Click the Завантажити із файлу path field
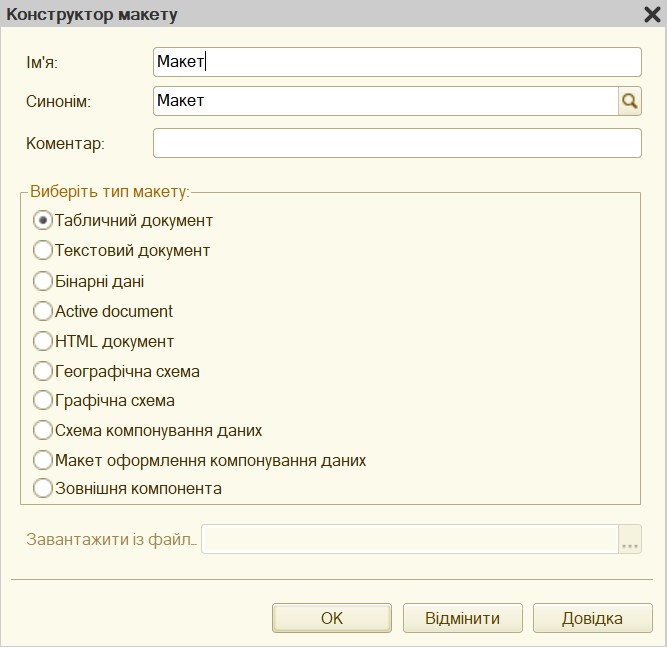The height and width of the screenshot is (647, 667). (410, 539)
